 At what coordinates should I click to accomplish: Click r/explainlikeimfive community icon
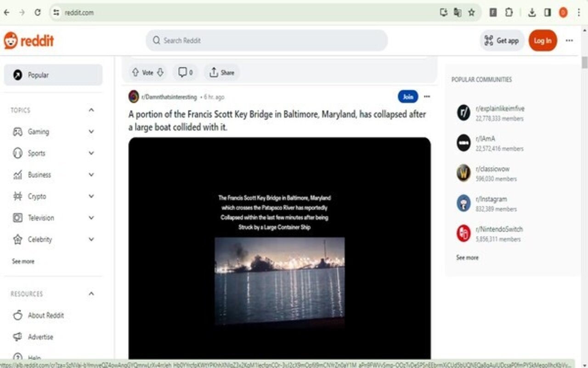[x=464, y=113]
